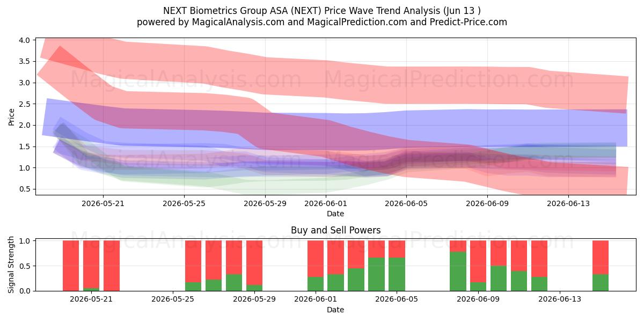Click the 3.5 tick on the Price axis

[x=25, y=61]
